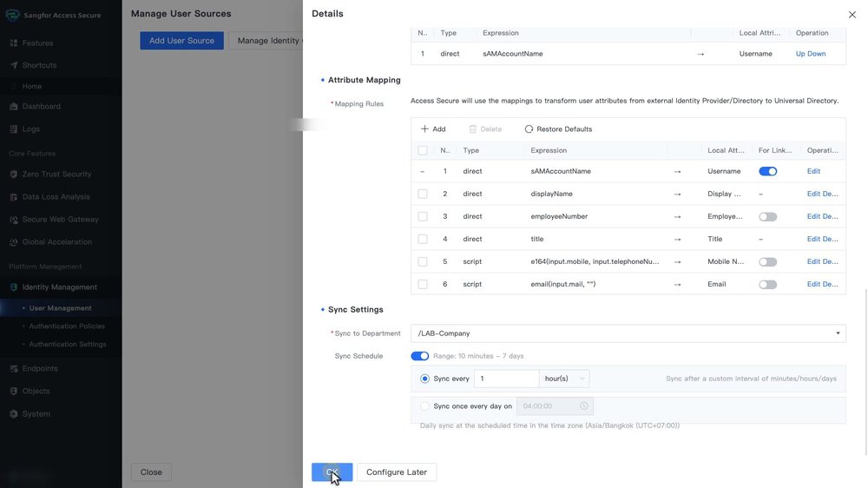
Task: Click Edit on the email script row
Action: point(813,284)
